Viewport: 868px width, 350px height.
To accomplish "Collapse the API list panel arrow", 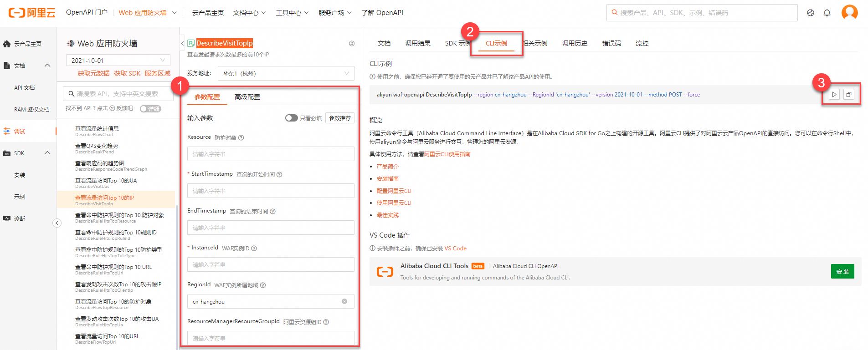I will point(183,43).
